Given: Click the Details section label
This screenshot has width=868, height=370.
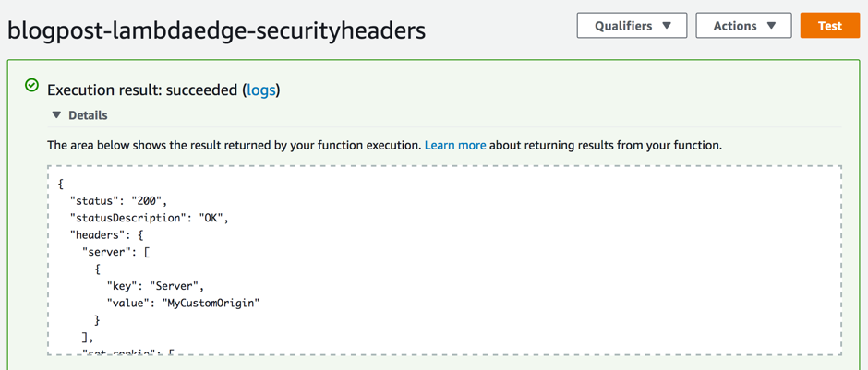Looking at the screenshot, I should 88,115.
